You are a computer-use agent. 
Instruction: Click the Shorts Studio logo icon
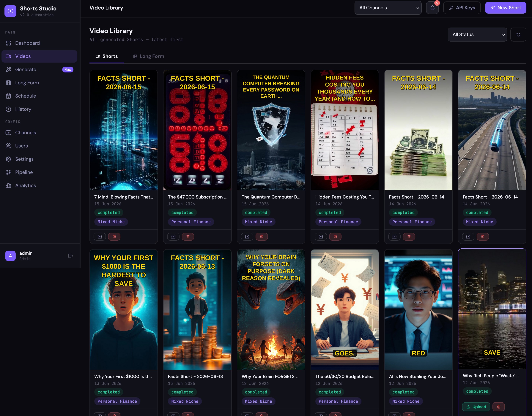pos(10,11)
